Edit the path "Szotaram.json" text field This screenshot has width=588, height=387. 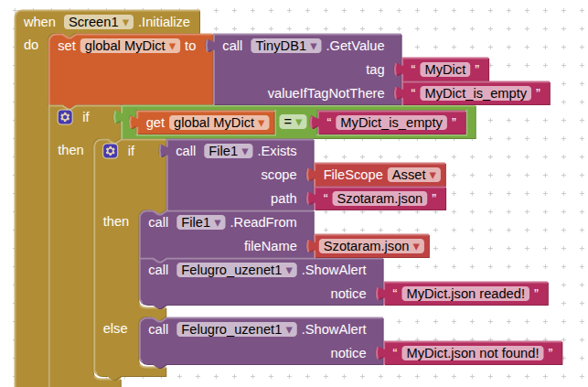(380, 199)
